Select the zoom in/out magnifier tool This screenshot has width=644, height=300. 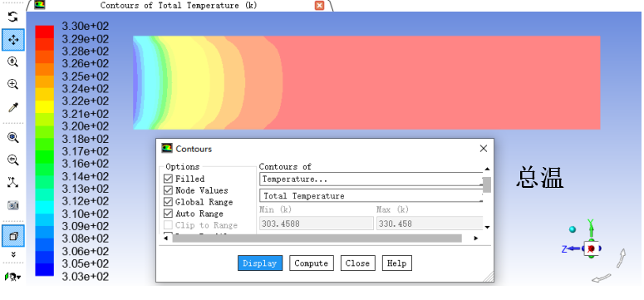pos(13,62)
